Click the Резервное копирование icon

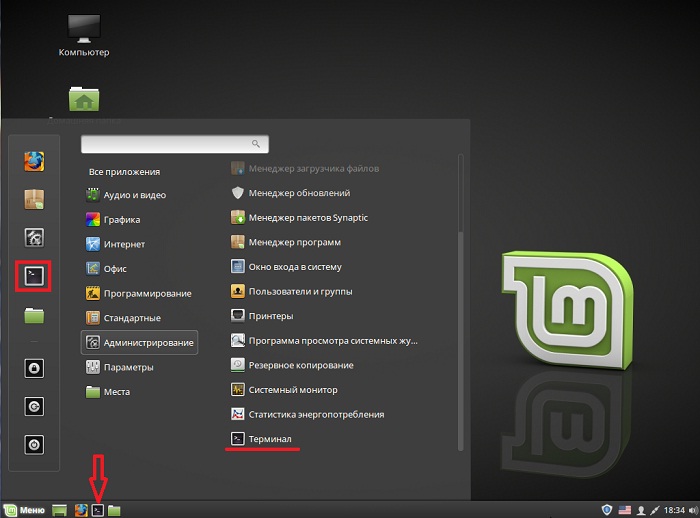click(x=238, y=365)
